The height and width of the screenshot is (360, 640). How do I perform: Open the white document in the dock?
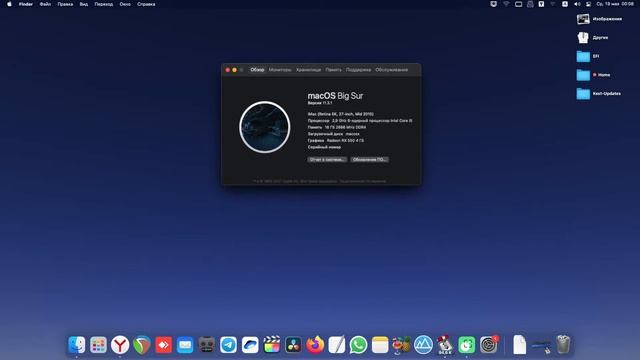(519, 345)
